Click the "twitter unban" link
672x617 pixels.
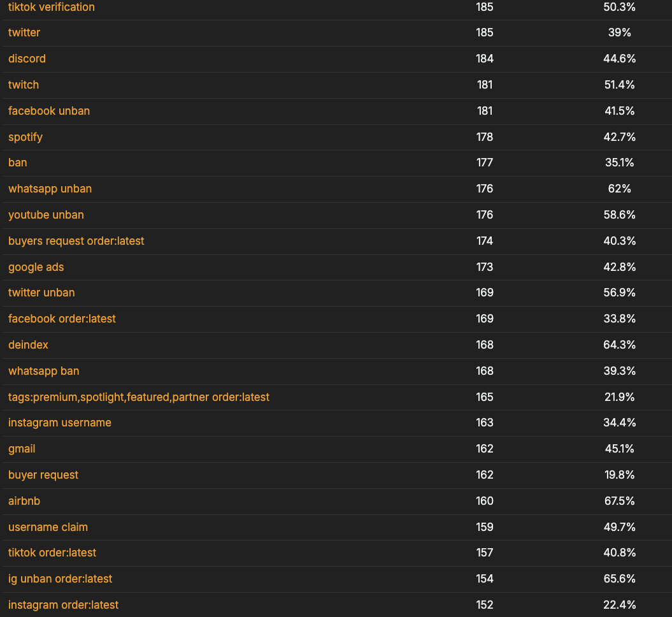[x=41, y=293]
